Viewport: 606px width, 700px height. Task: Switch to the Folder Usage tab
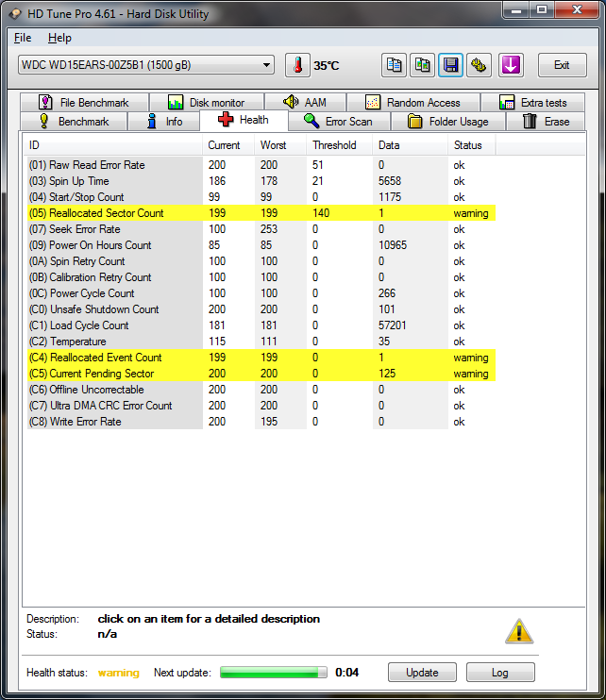click(448, 122)
